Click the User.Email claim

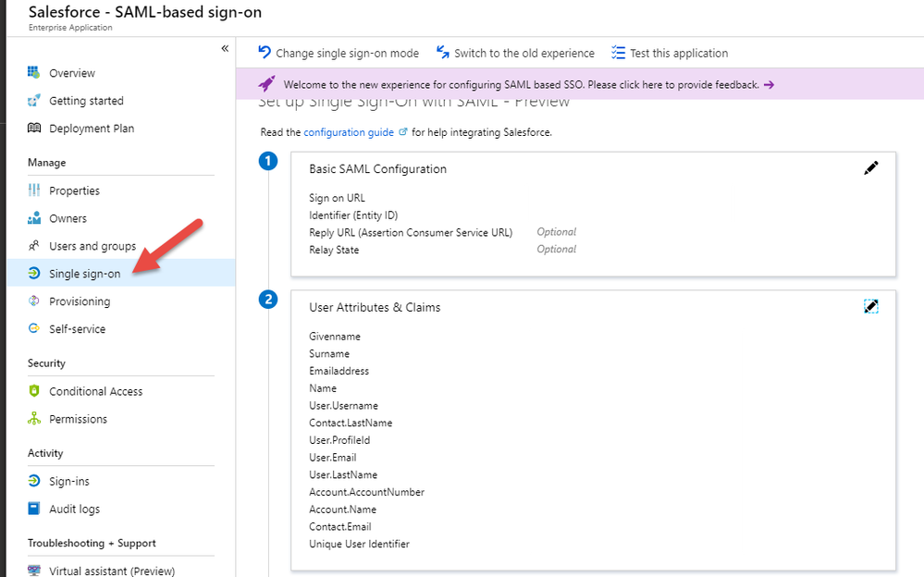point(332,458)
